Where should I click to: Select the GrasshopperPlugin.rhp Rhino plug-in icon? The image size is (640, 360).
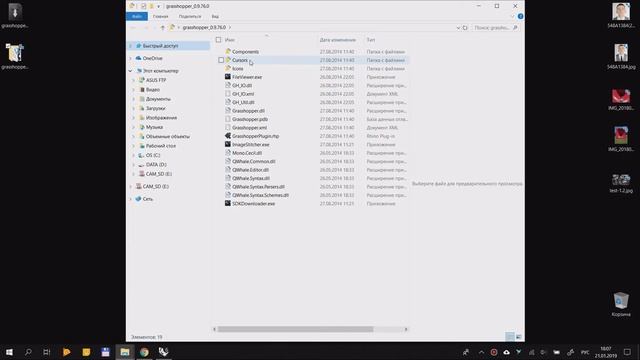tap(228, 136)
